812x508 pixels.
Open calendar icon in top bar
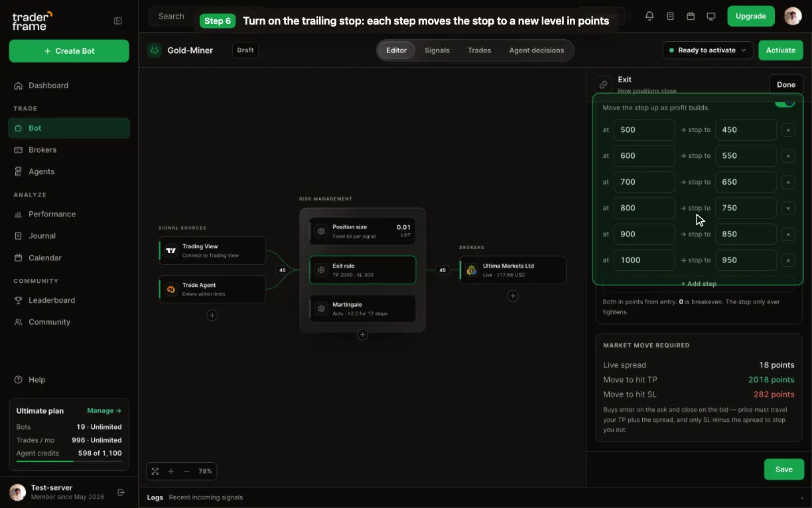[x=691, y=16]
